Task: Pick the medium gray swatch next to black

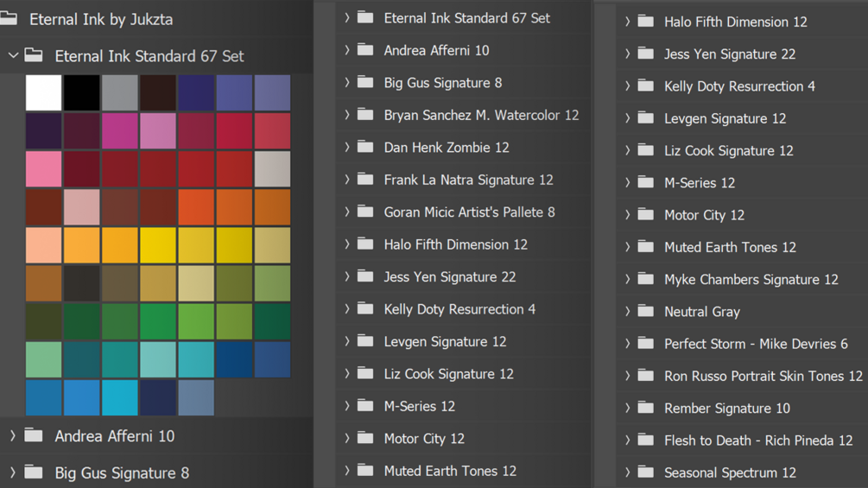Action: (x=120, y=93)
